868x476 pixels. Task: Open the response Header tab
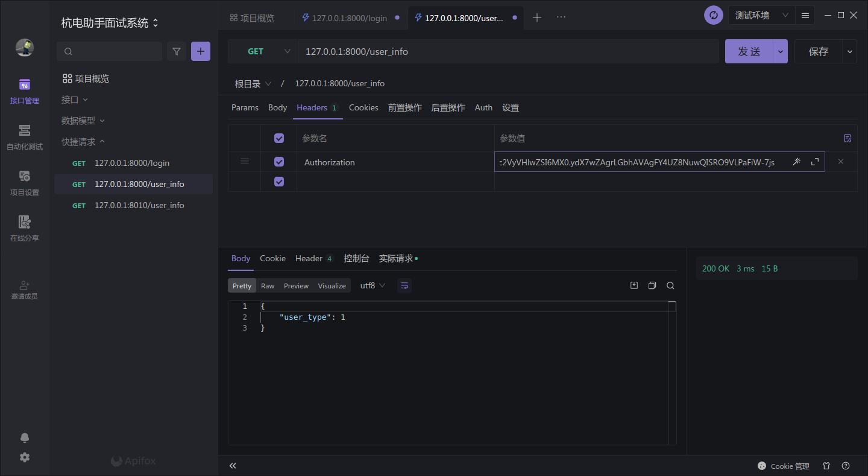[314, 258]
